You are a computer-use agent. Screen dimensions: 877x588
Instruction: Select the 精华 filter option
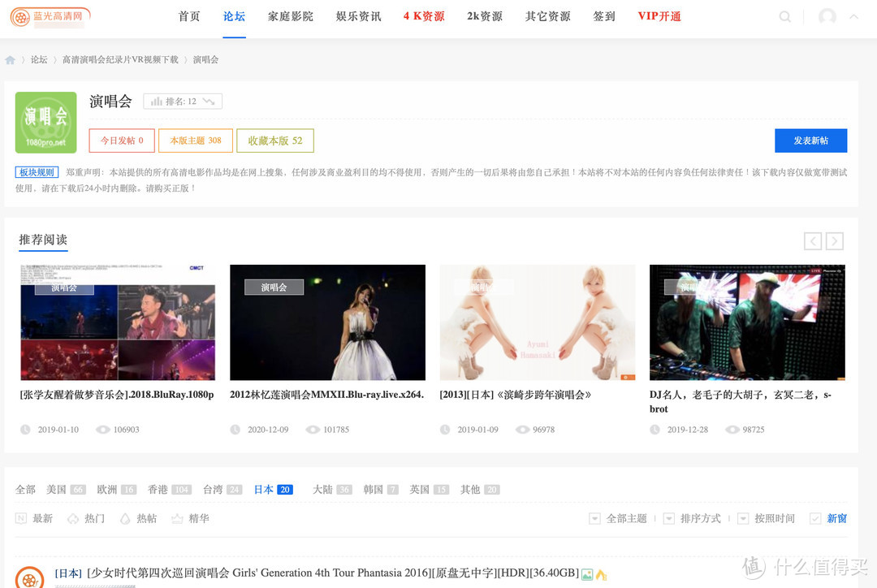[x=190, y=518]
